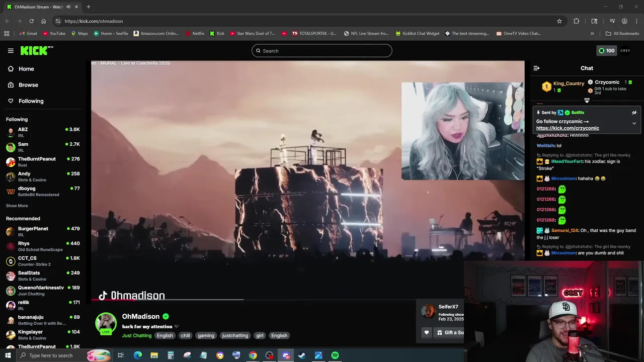Select the chill tag

click(185, 336)
